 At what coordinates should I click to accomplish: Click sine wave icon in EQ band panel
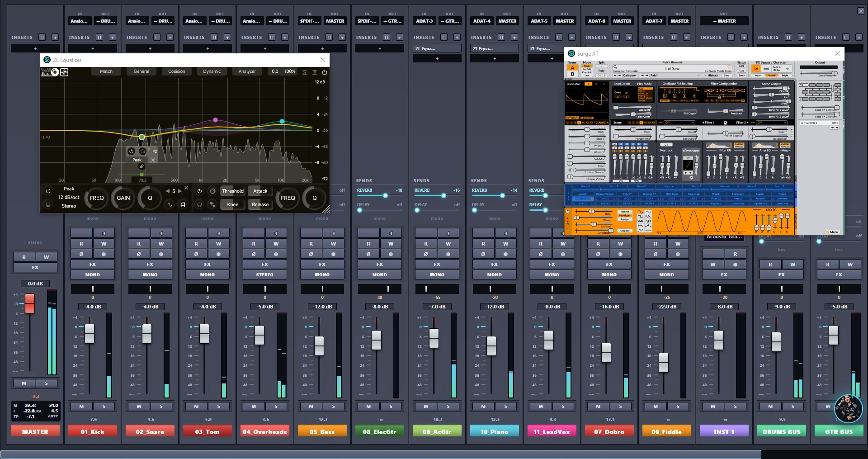170,204
